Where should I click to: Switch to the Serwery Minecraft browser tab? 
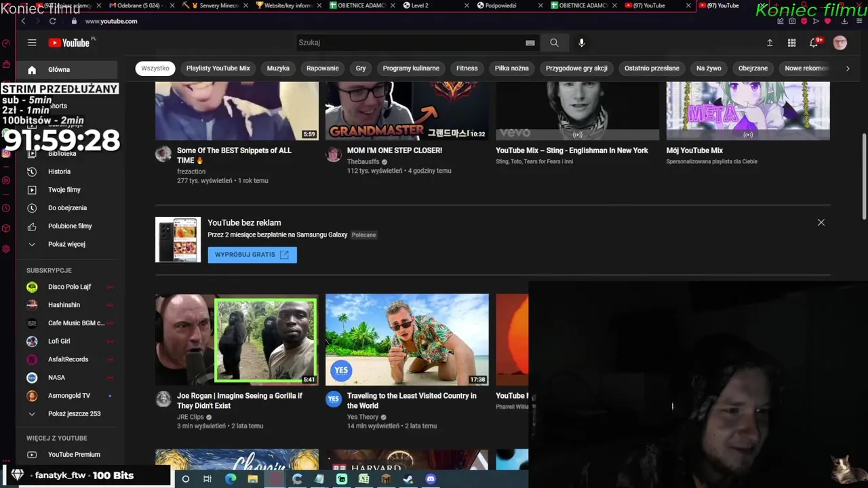[x=214, y=5]
